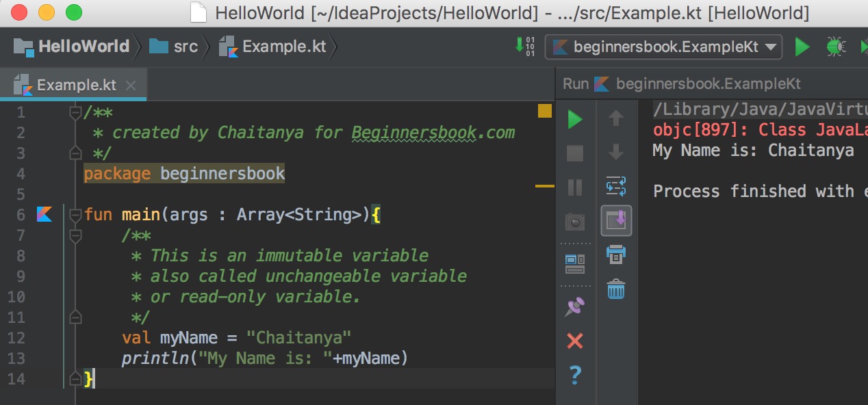
Task: Open console help via the question mark
Action: point(575,375)
